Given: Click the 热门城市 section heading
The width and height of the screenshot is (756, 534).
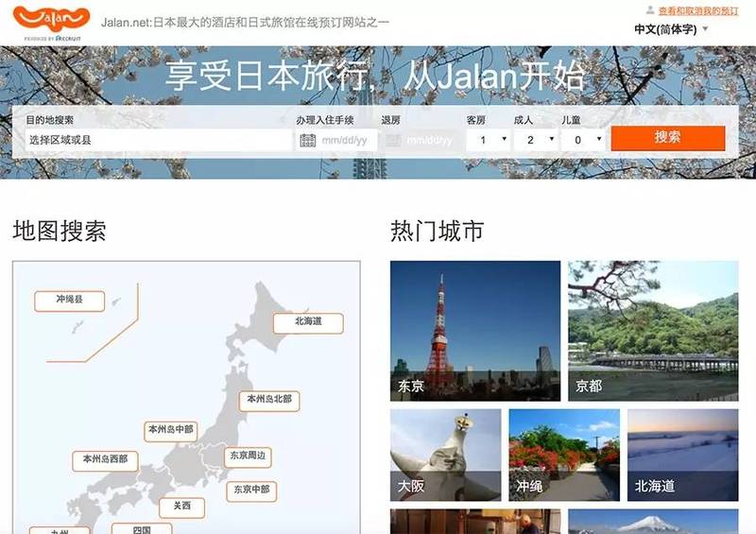Looking at the screenshot, I should pyautogui.click(x=437, y=231).
